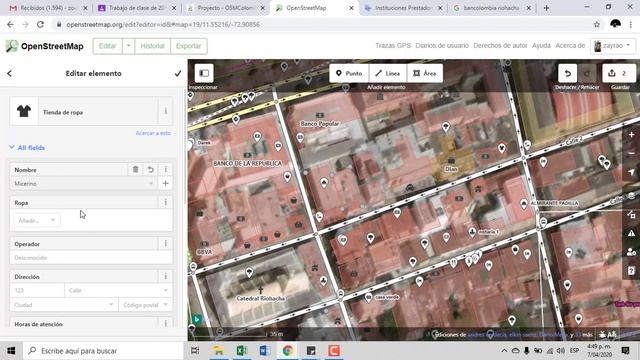Click Guardar to upload changes
The height and width of the screenshot is (360, 640).
point(619,73)
